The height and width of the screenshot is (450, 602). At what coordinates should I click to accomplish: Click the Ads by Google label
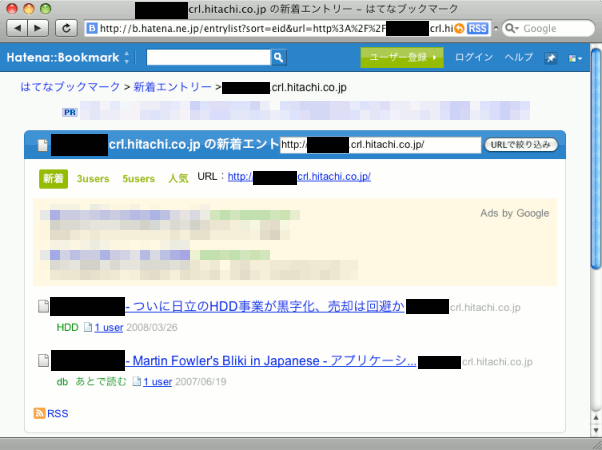(x=514, y=213)
